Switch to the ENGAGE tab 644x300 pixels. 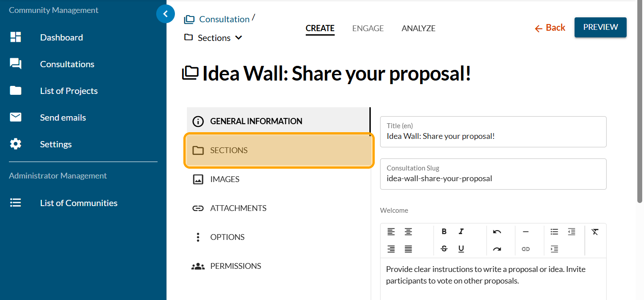[x=368, y=28]
